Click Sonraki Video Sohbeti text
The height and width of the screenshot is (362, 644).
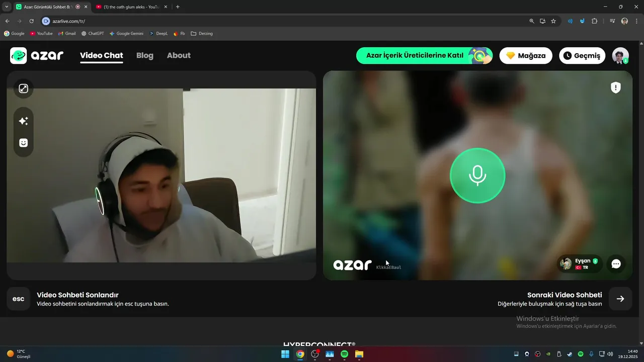(565, 295)
